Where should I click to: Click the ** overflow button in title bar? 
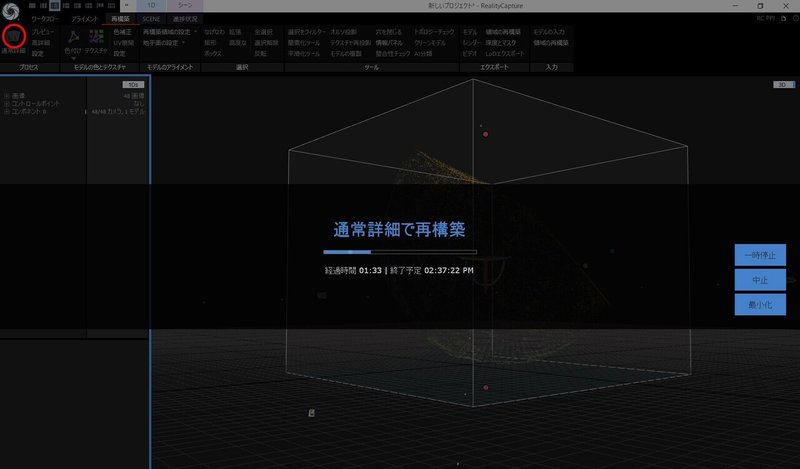tap(127, 6)
